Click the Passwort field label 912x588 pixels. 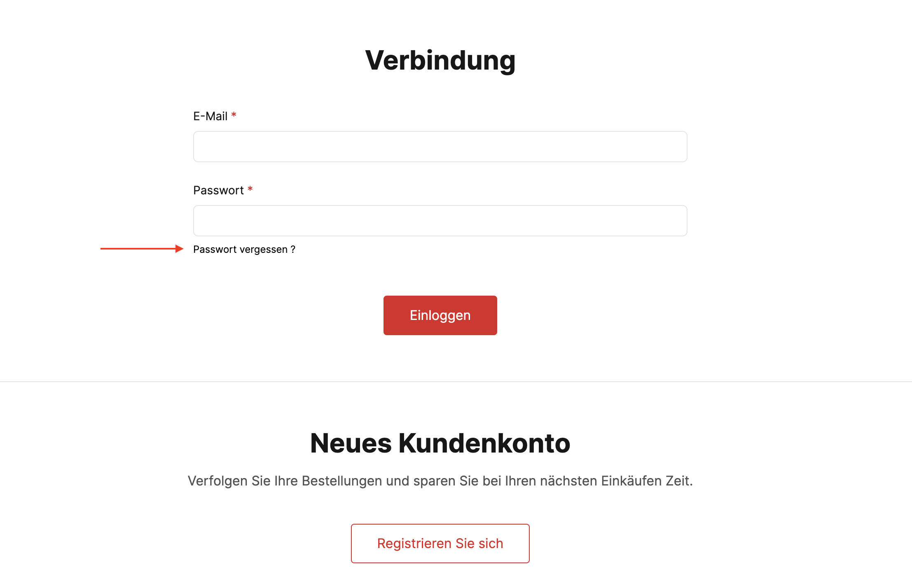click(218, 190)
